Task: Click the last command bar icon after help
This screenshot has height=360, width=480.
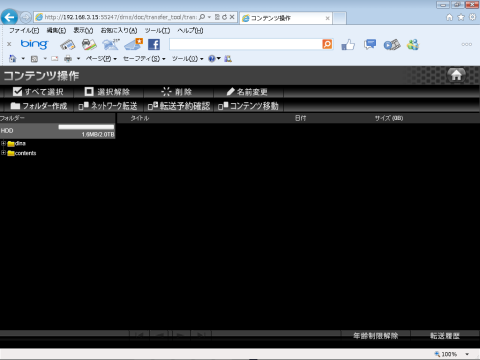Action: pos(228,59)
